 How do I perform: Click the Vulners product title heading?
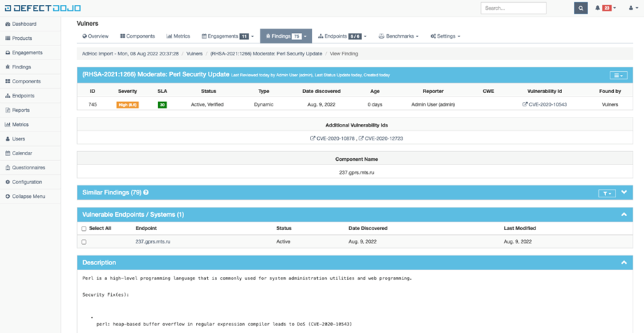point(87,23)
